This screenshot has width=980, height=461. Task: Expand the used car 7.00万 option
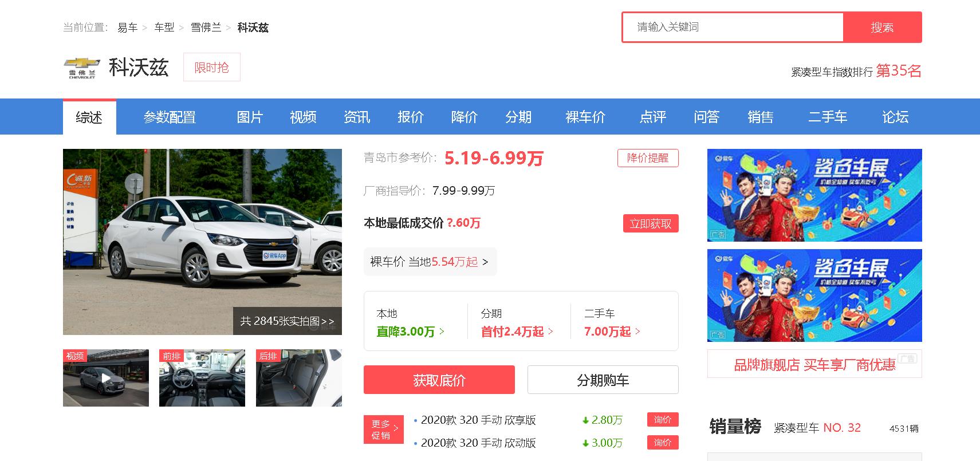click(612, 332)
